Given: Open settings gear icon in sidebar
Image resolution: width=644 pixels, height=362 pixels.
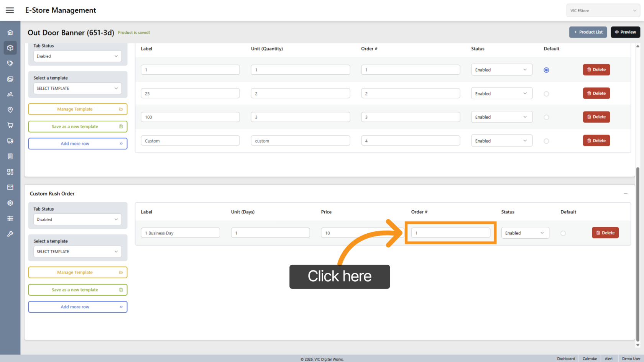Looking at the screenshot, I should 10,203.
